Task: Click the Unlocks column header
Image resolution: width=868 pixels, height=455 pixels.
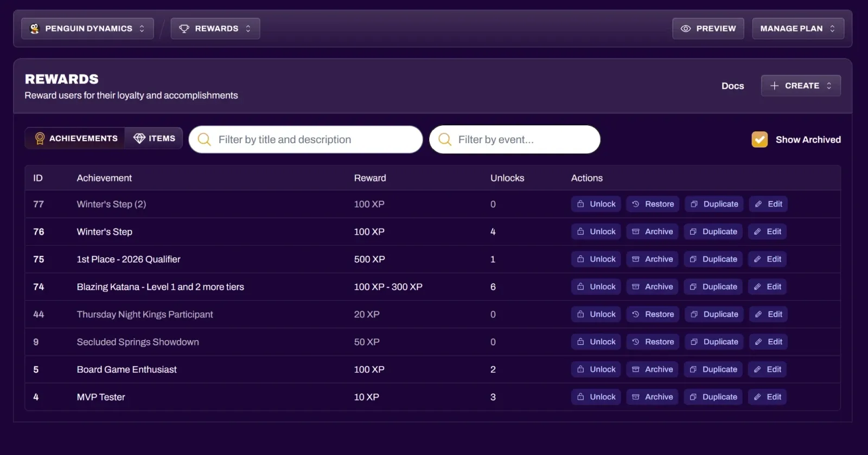Action: [x=507, y=178]
